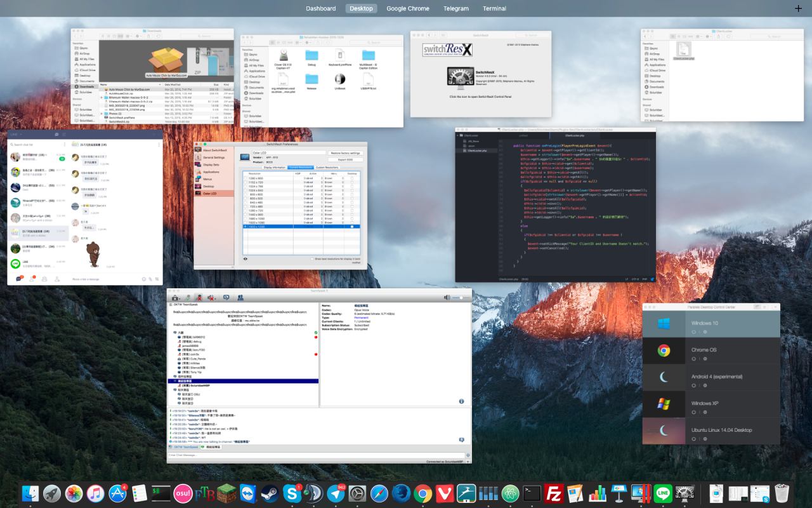Select the Keyboard.prefPane file in Finder
The image size is (812, 508).
(x=339, y=55)
